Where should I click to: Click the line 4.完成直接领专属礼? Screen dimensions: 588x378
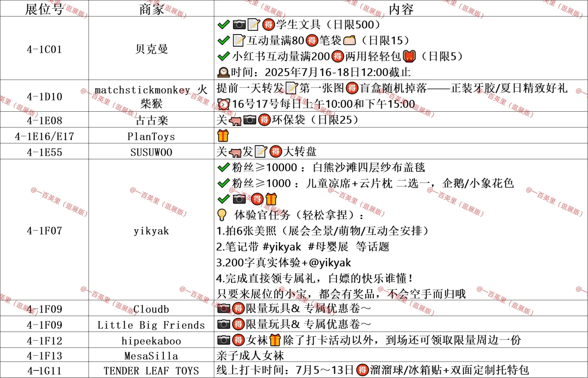pyautogui.click(x=315, y=278)
